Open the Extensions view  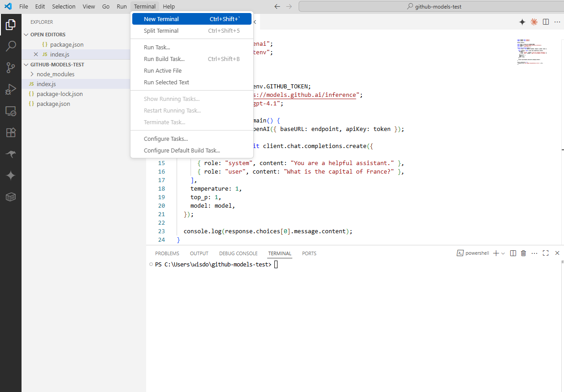11,132
